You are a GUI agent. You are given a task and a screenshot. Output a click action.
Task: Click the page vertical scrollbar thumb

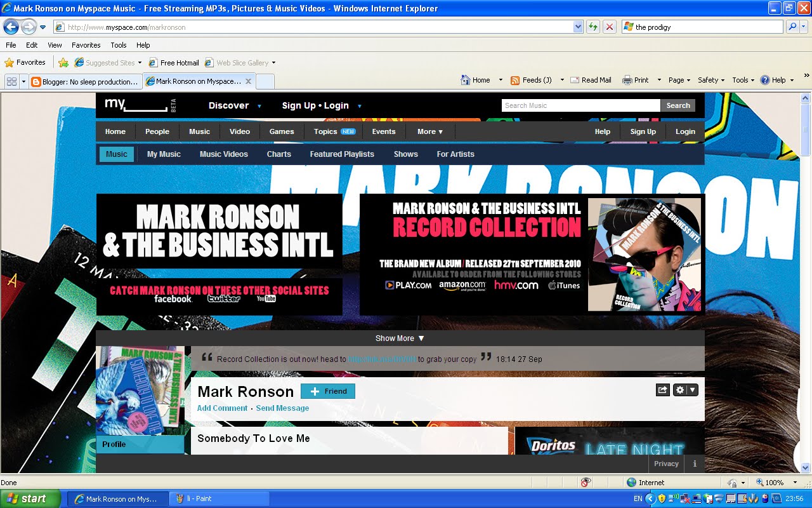coord(806,130)
